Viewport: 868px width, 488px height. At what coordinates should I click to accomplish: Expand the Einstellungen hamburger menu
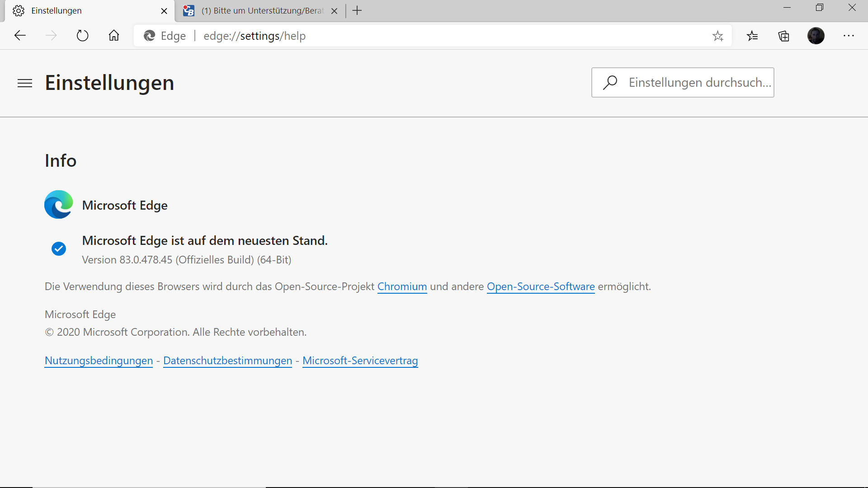point(25,83)
